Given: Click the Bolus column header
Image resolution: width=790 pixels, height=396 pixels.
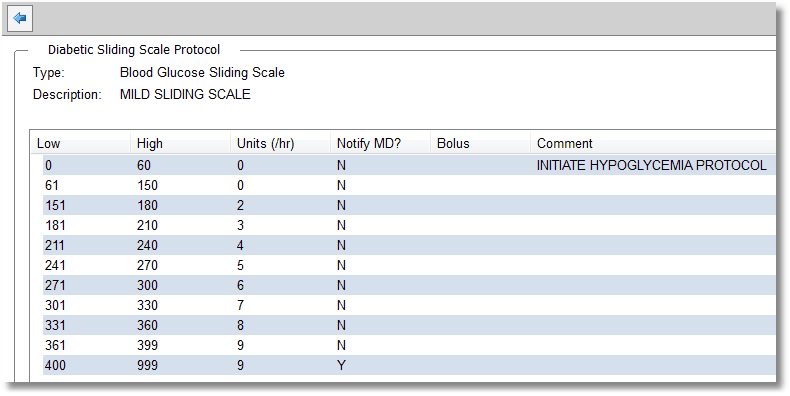Looking at the screenshot, I should pyautogui.click(x=480, y=144).
